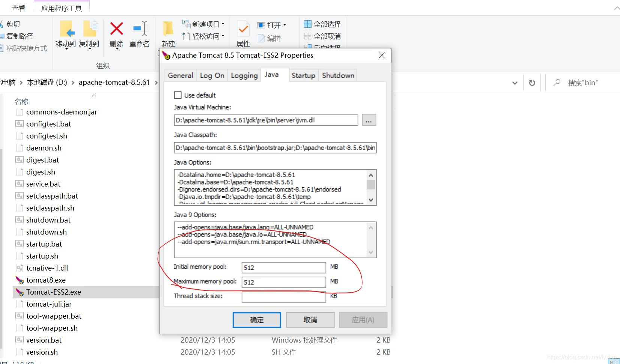This screenshot has height=364, width=620.
Task: Open the address bar history dropdown
Action: [515, 83]
